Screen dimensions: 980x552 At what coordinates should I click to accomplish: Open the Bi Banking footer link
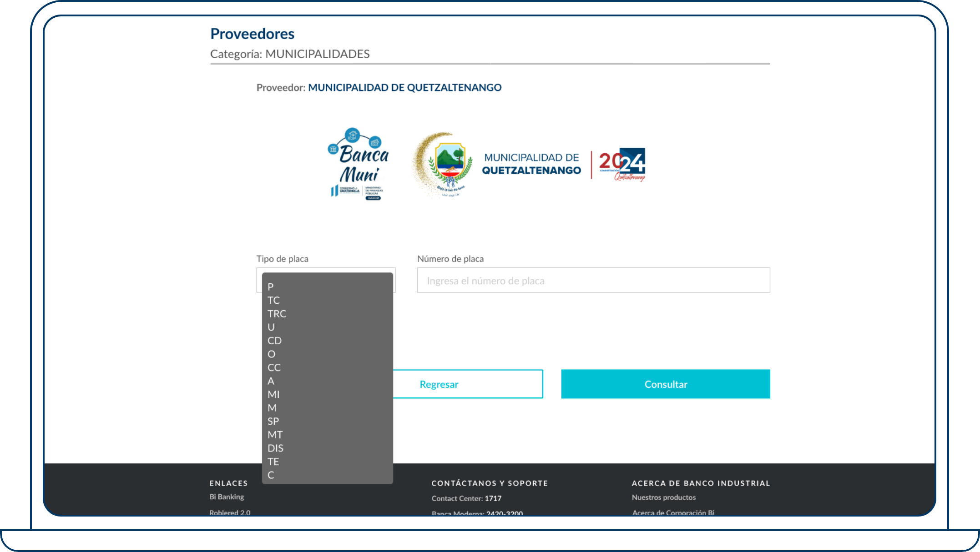(227, 497)
